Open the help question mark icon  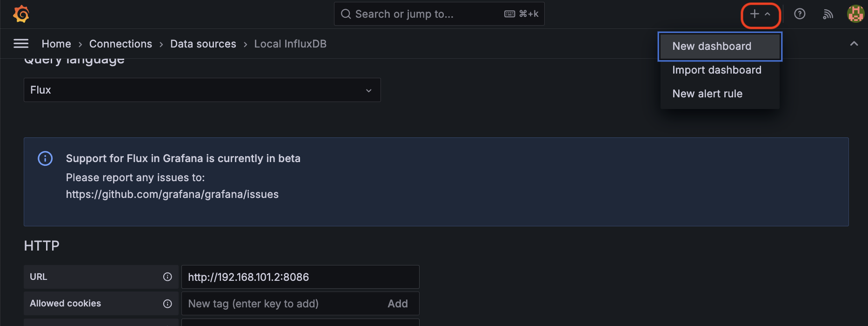pos(800,14)
